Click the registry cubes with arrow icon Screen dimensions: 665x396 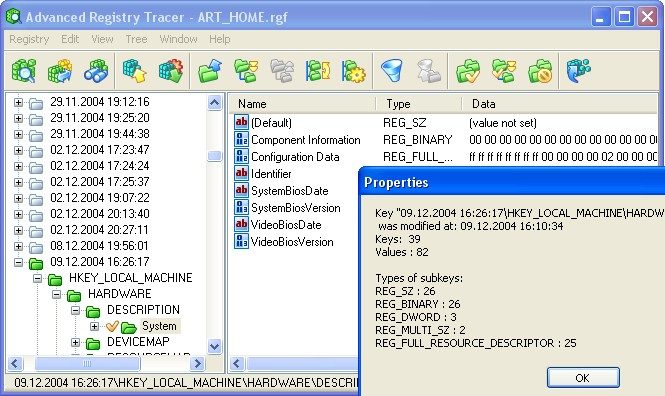pos(60,70)
